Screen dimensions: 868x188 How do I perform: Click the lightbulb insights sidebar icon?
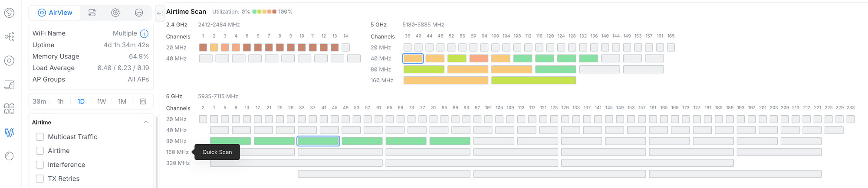9,156
